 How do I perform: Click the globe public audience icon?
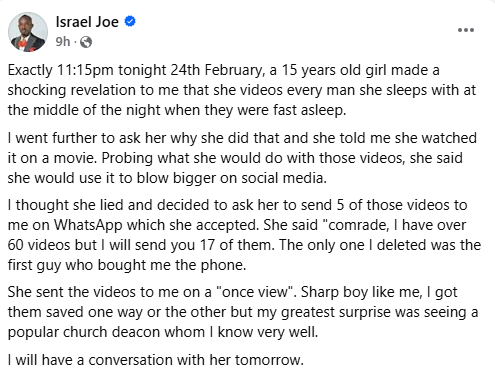coord(86,42)
